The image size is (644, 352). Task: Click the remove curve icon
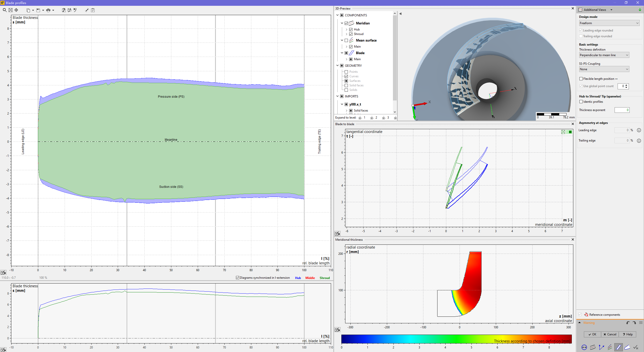75,10
